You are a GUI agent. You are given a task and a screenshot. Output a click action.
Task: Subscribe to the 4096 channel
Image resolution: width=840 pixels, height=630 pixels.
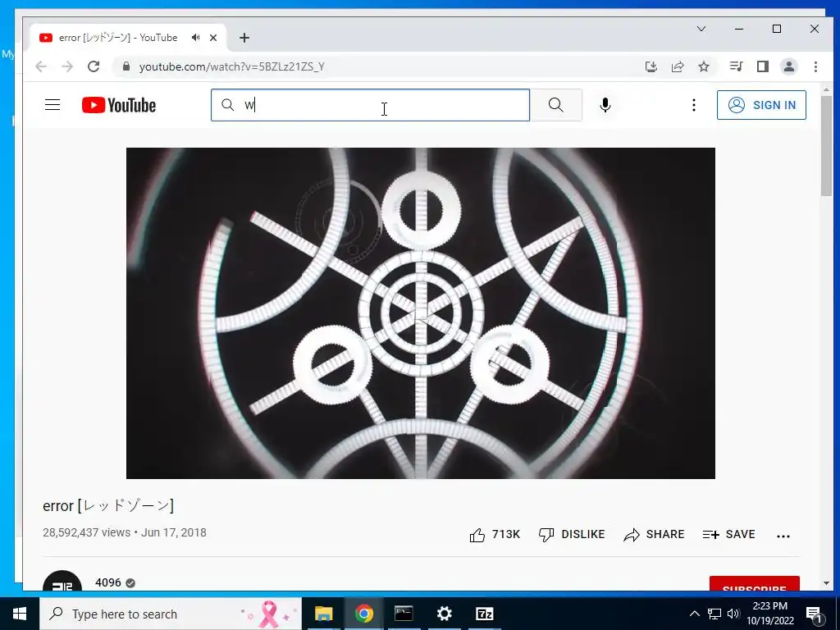[x=755, y=585]
